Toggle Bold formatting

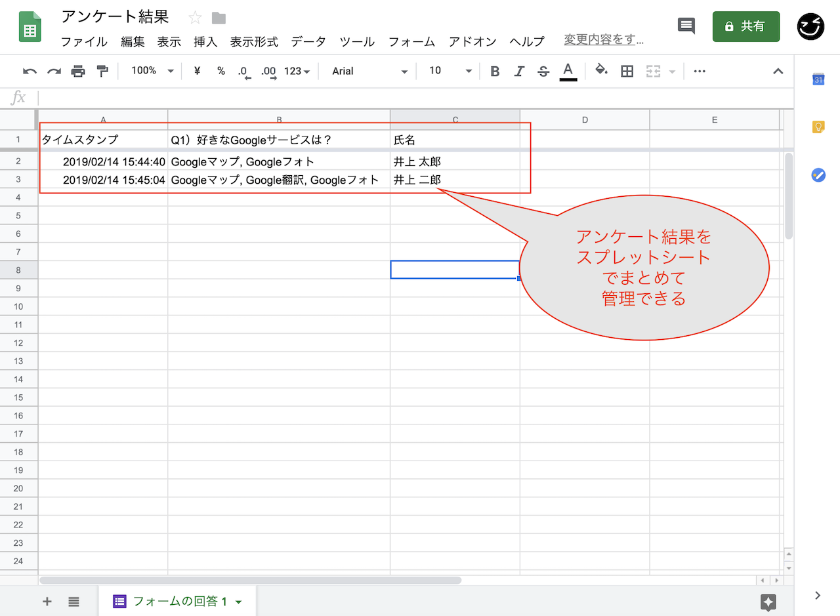pyautogui.click(x=495, y=72)
